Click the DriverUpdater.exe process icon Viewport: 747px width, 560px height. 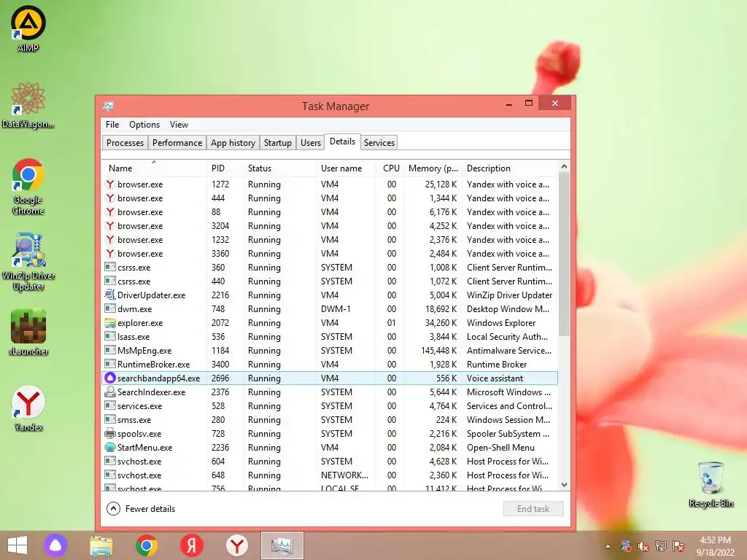[110, 295]
